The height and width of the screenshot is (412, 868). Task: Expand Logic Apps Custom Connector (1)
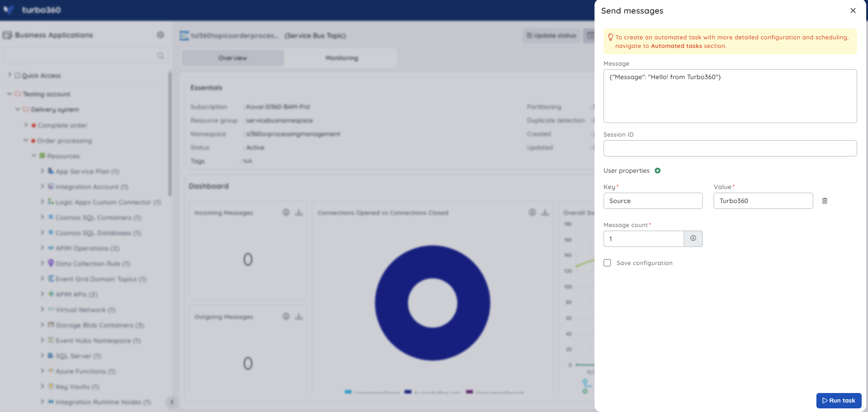tap(42, 202)
